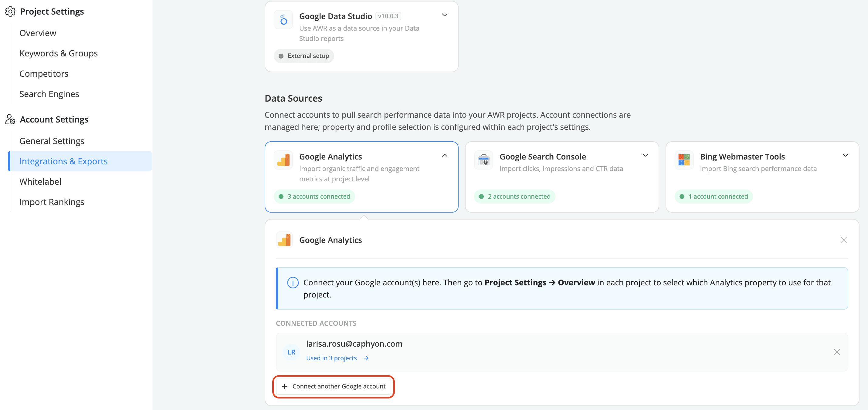Expand the Bing Webmaster Tools card
The width and height of the screenshot is (868, 410).
coord(846,155)
